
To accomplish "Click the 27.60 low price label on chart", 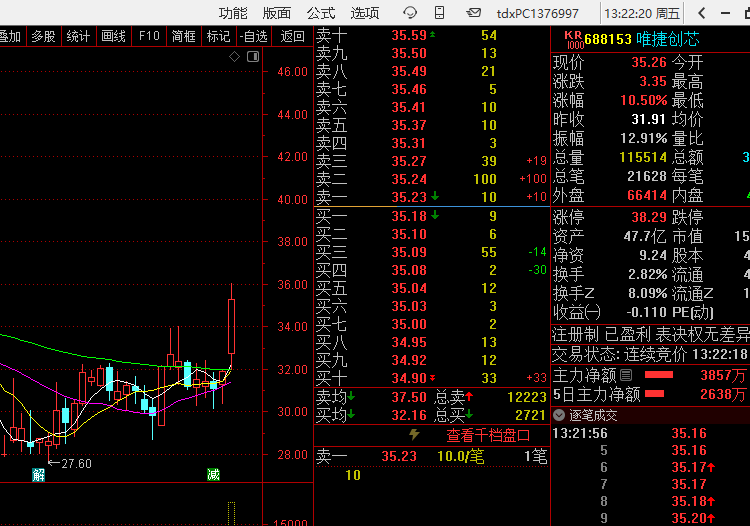I will coord(77,463).
